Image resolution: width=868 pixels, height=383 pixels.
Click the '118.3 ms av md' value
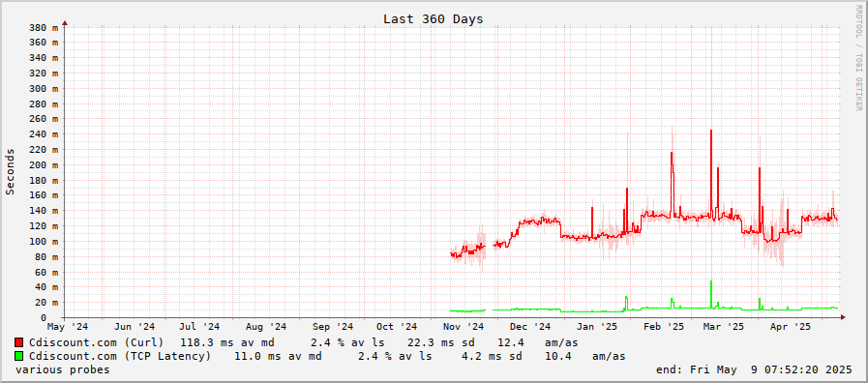[x=227, y=342]
